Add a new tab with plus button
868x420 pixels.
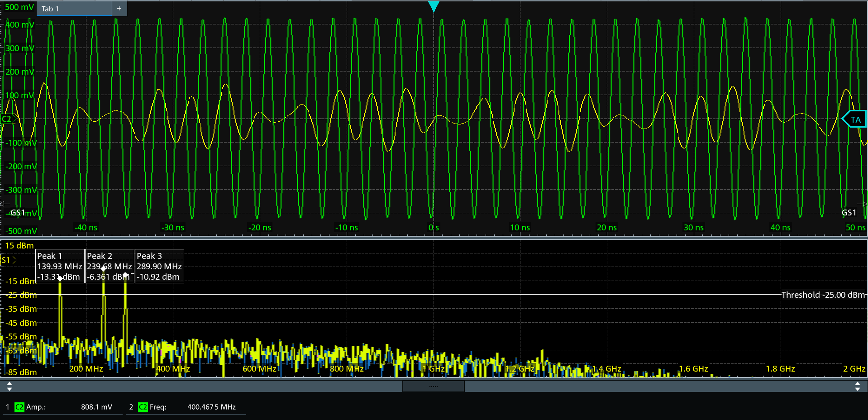pyautogui.click(x=119, y=9)
